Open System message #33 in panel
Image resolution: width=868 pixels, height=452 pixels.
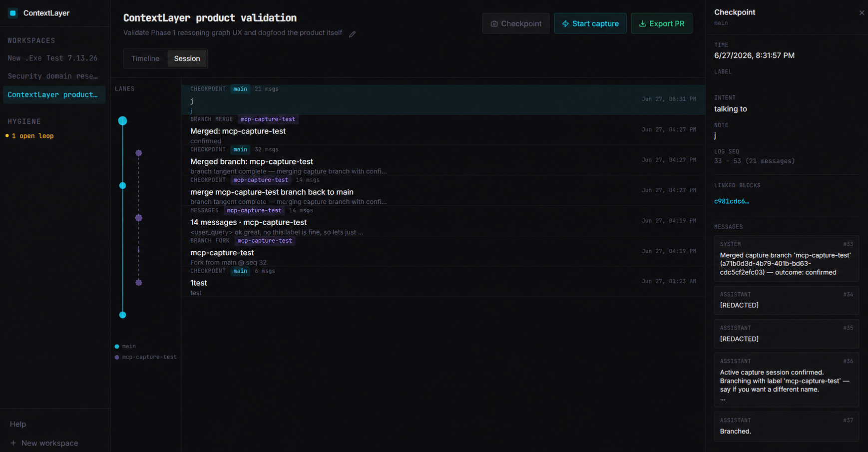coord(786,258)
